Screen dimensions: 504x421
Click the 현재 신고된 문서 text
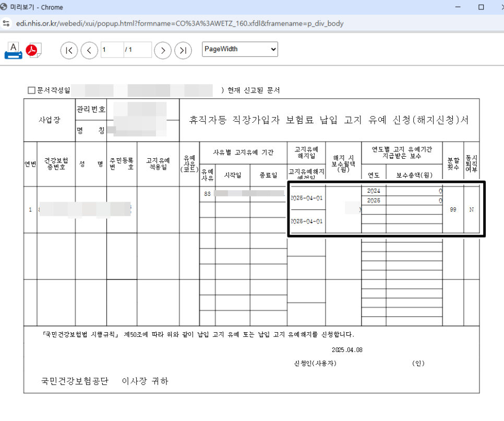pos(254,90)
